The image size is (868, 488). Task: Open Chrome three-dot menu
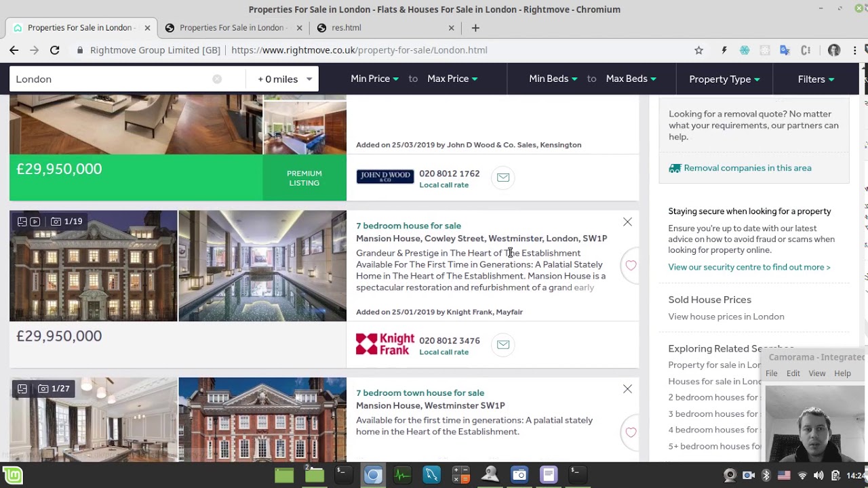854,50
